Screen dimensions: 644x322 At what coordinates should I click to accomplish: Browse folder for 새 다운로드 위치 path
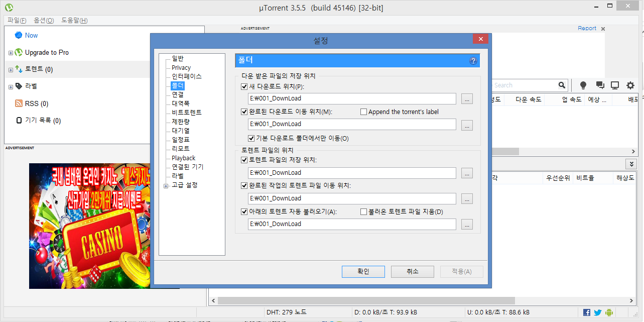click(467, 99)
